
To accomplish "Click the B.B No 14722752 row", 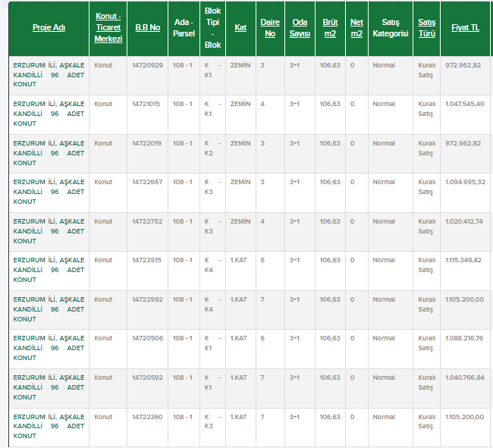I will (147, 221).
